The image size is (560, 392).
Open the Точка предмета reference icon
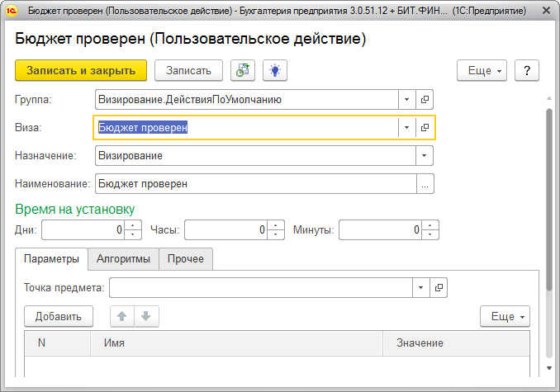(439, 288)
